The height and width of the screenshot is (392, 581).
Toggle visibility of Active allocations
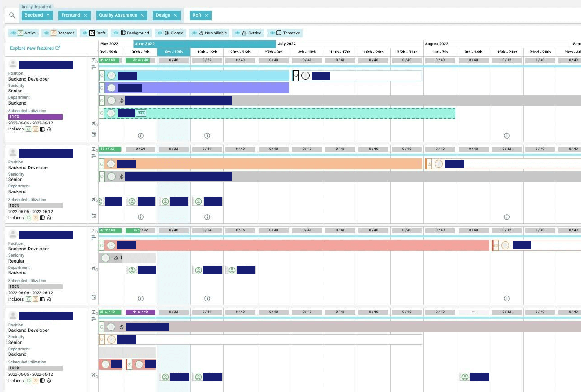(14, 33)
